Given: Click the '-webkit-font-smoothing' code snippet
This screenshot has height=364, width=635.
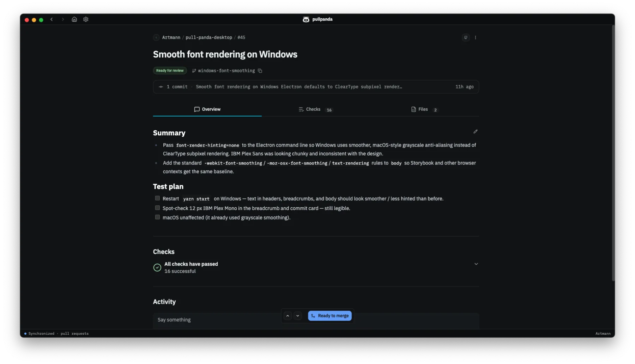Looking at the screenshot, I should [233, 163].
